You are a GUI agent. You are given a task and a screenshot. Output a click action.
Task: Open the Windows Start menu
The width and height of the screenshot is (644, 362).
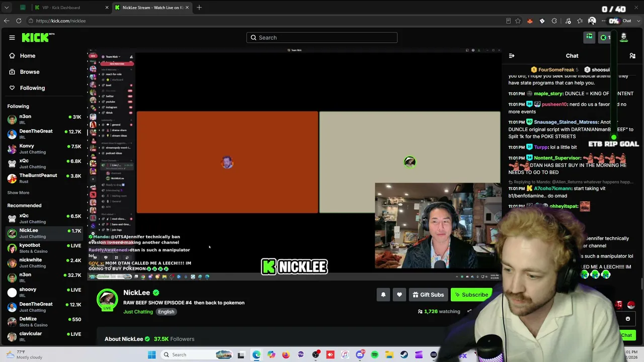[152, 355]
